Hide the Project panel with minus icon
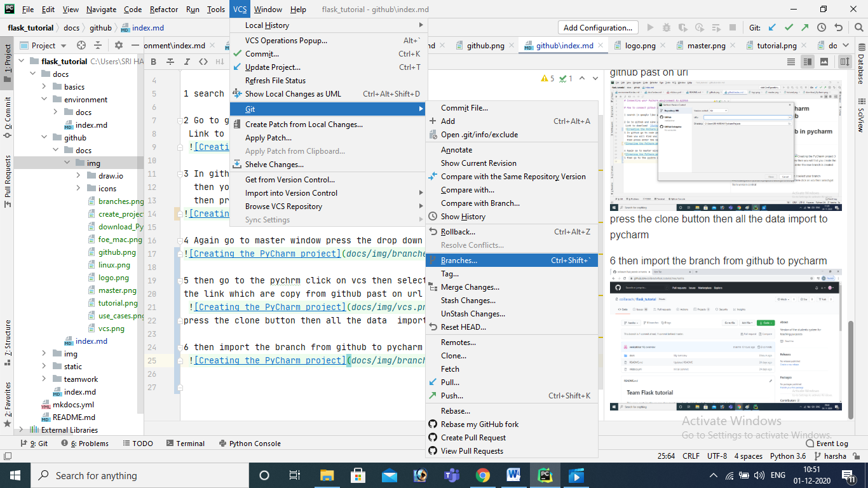868x488 pixels. (135, 45)
